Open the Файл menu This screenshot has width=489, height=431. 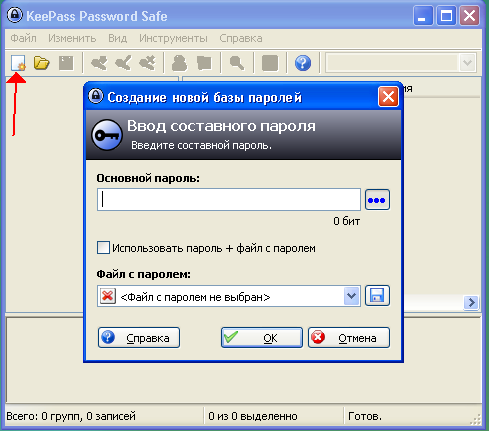click(23, 38)
